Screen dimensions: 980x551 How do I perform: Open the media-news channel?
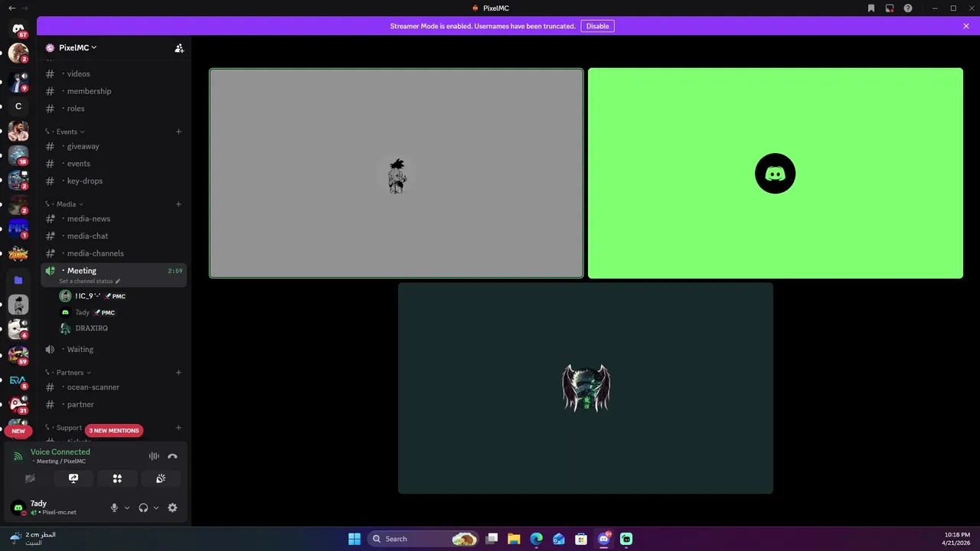(113, 219)
